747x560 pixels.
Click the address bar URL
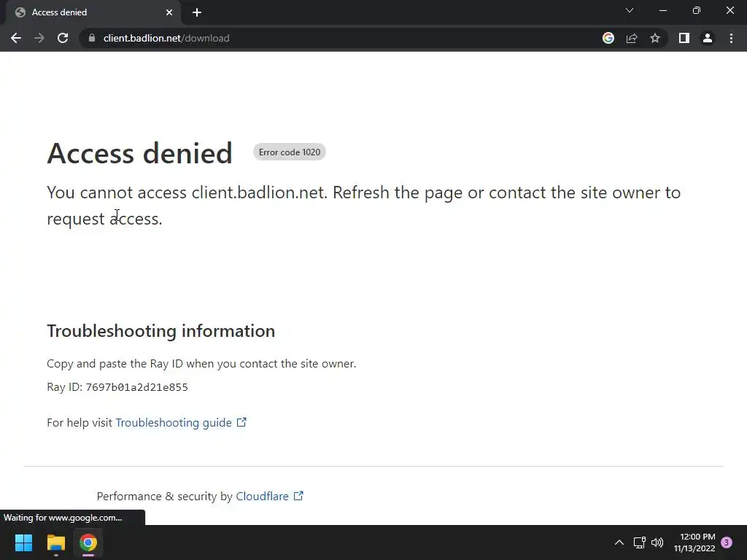tap(166, 38)
